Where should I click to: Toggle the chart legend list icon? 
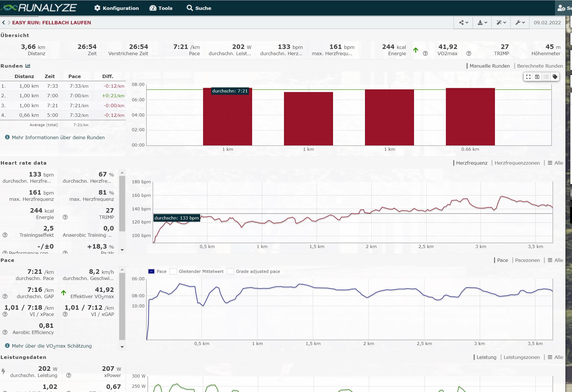546,77
